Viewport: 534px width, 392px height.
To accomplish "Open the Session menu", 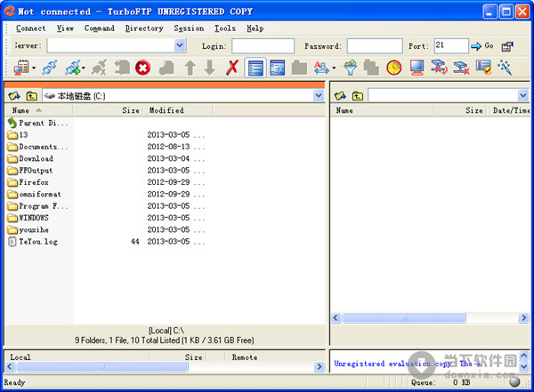I will point(189,28).
